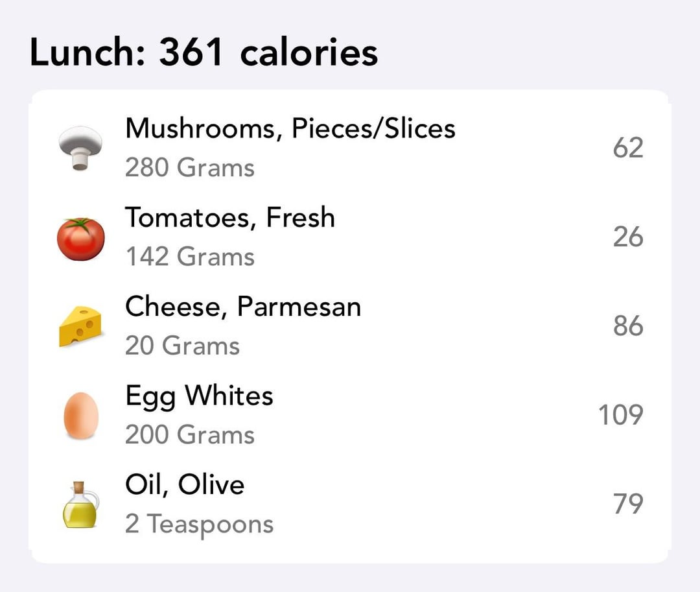The height and width of the screenshot is (592, 700).
Task: Open the Cheese, Parmesan entry
Action: point(350,326)
